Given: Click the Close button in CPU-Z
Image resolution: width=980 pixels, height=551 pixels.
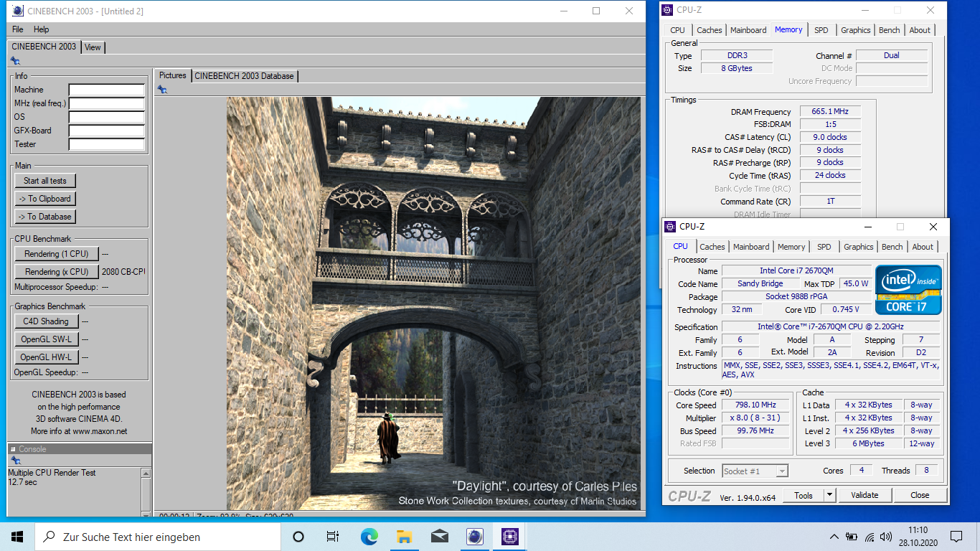Looking at the screenshot, I should (x=920, y=495).
